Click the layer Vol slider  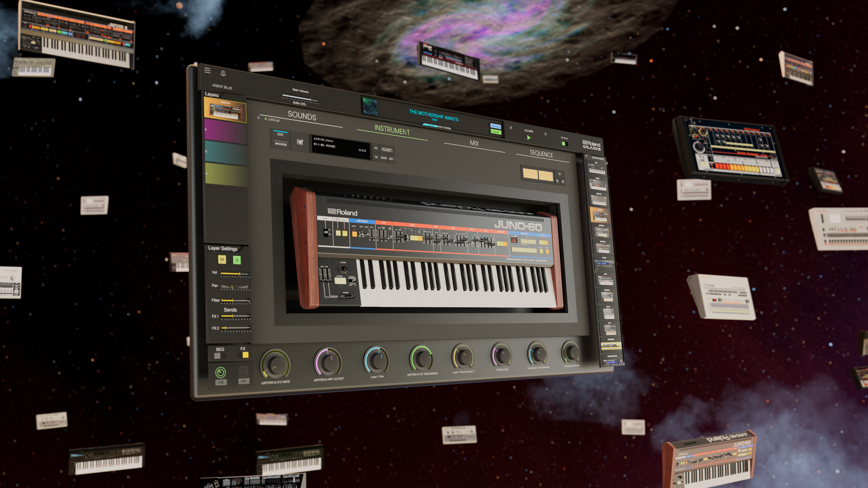point(235,273)
